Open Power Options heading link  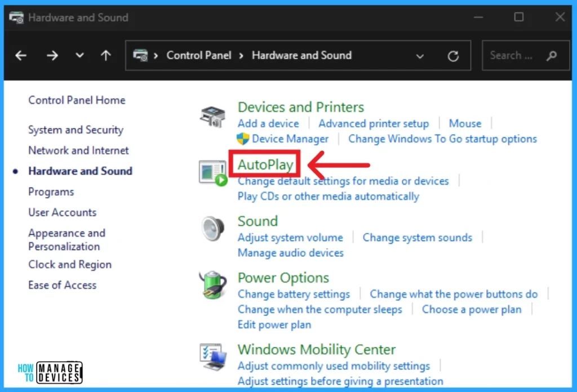point(283,278)
